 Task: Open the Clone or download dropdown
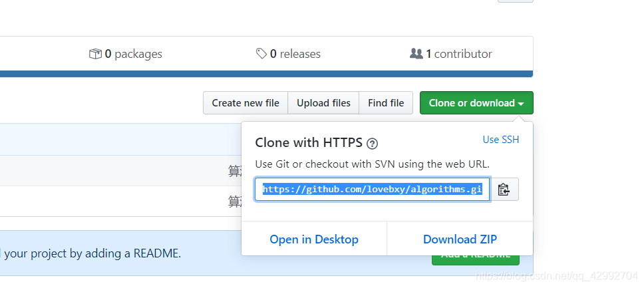[x=476, y=102]
